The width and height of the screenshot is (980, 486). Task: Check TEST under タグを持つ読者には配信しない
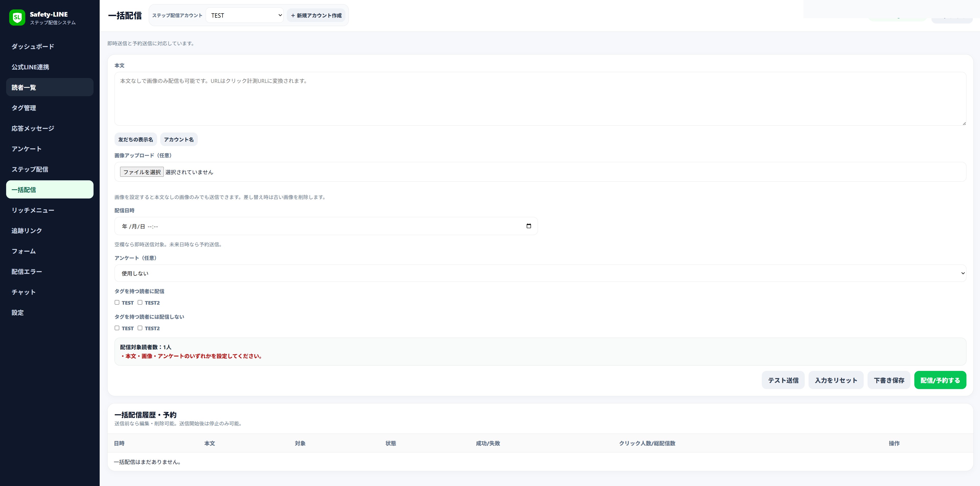click(117, 328)
